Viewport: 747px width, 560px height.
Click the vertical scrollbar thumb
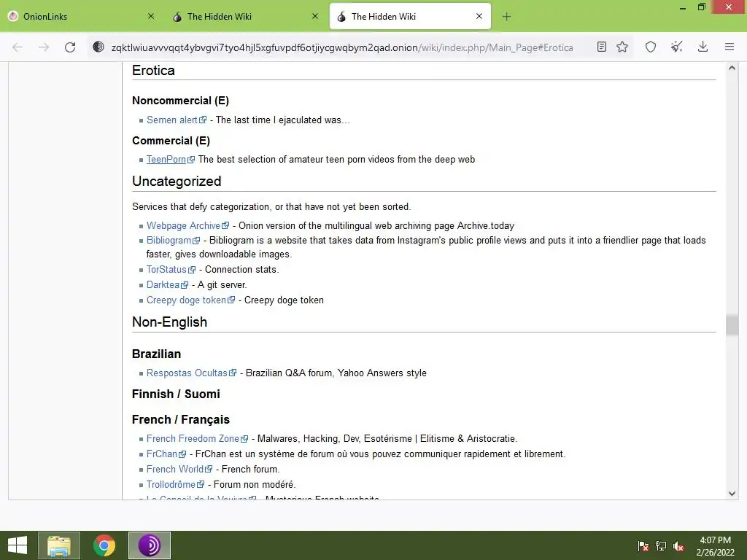tap(732, 325)
